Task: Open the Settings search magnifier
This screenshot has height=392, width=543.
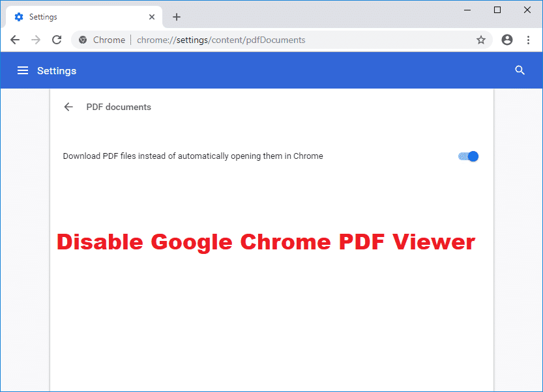Action: [x=520, y=70]
